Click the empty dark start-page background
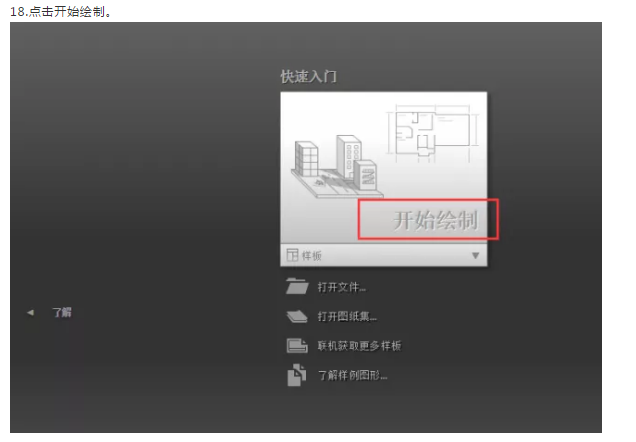The height and width of the screenshot is (442, 636). (142, 182)
